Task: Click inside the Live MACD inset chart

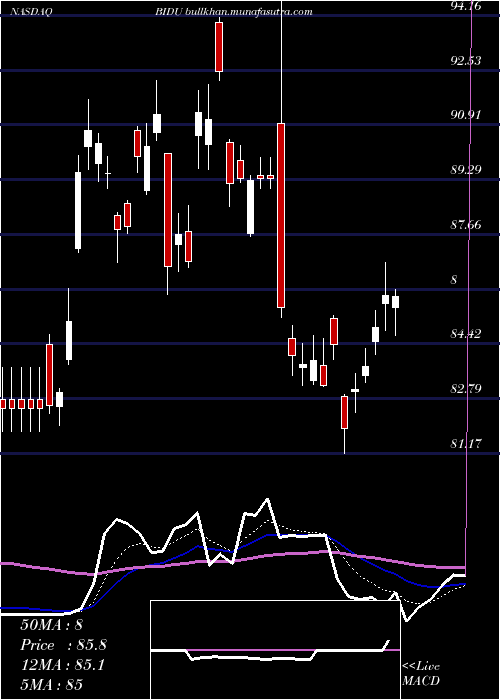Action: tap(275, 650)
